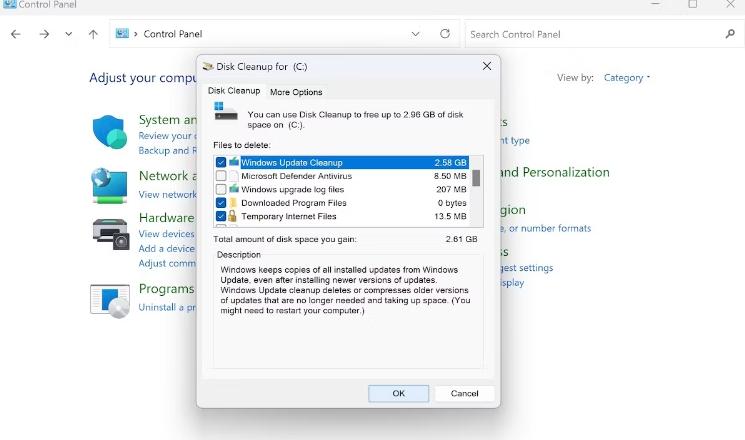Click the files list scrollbar thumb
This screenshot has width=745, height=440.
point(476,178)
